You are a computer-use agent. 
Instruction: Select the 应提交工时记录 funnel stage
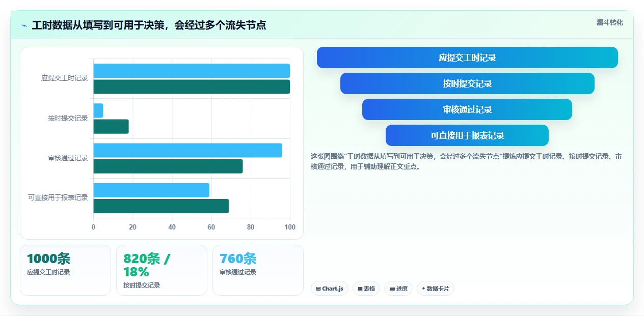[467, 58]
